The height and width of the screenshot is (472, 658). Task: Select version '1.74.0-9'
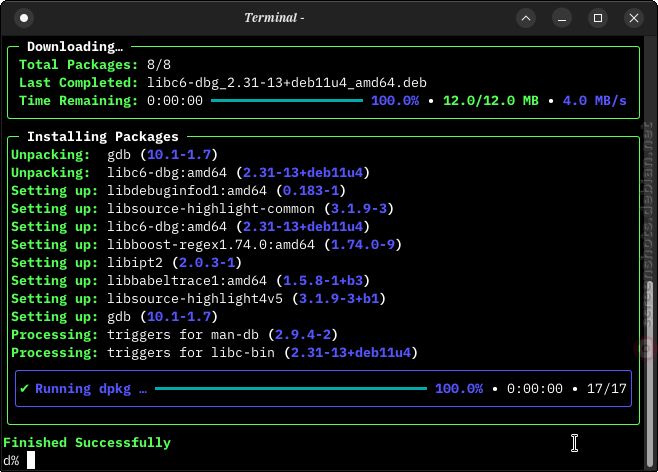tap(363, 245)
